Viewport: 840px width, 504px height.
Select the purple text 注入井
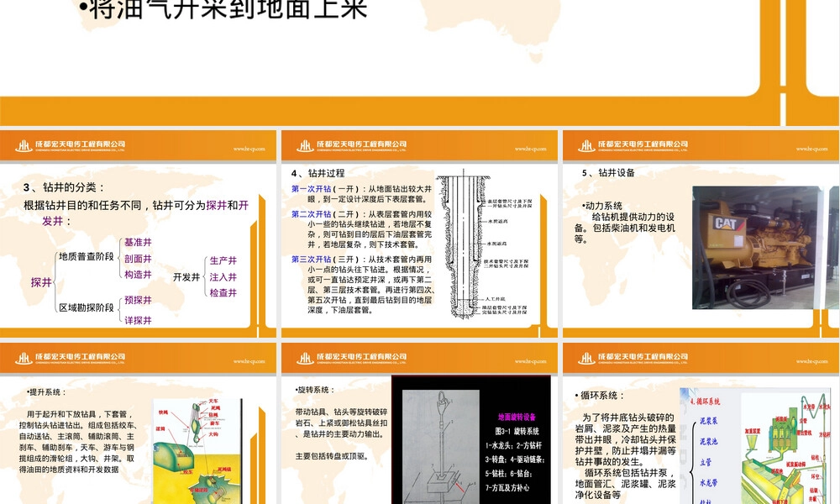point(223,277)
